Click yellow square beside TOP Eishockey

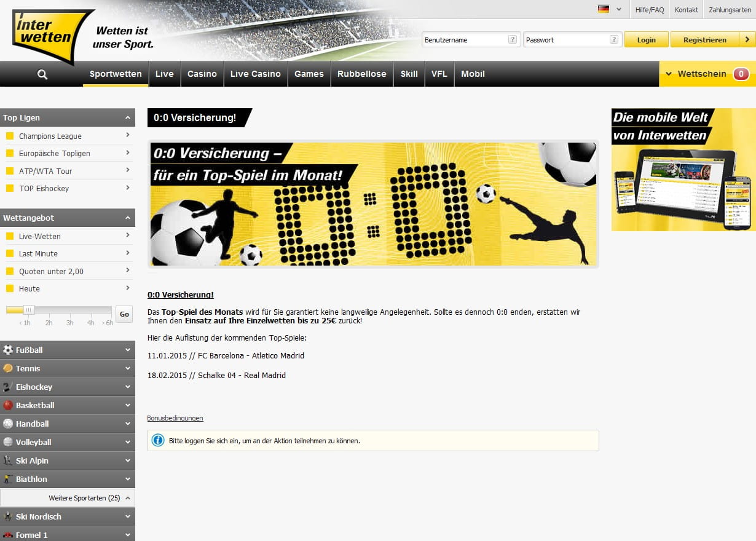10,188
